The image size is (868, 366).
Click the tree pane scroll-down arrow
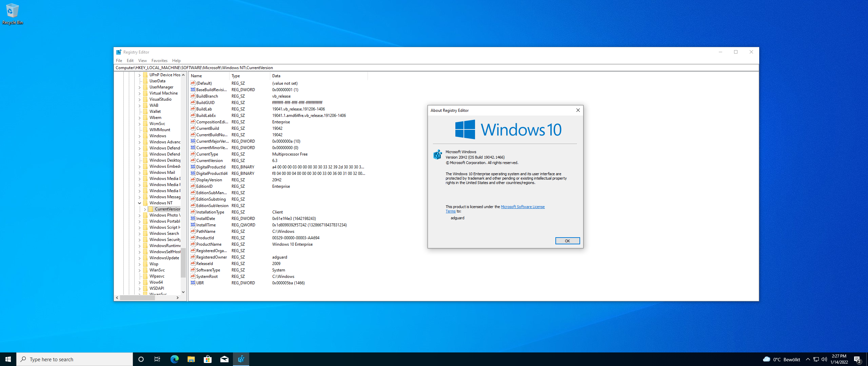[x=183, y=292]
